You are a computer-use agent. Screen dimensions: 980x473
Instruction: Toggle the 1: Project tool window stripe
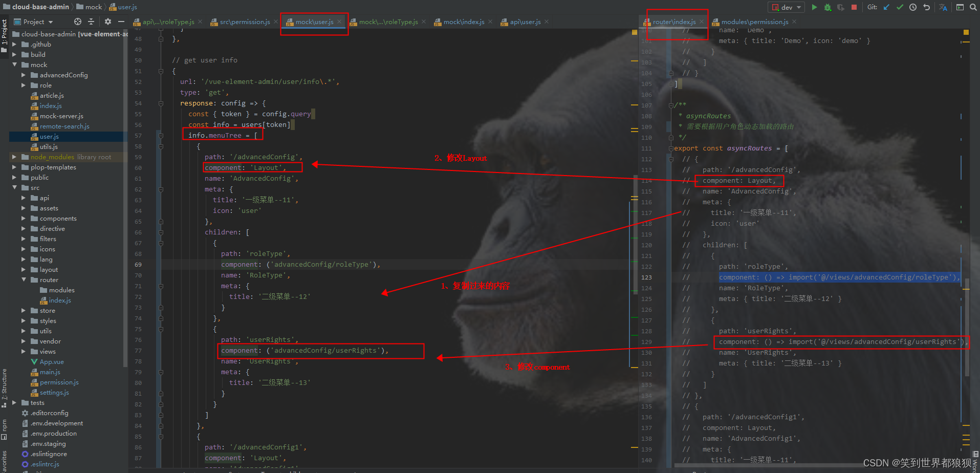click(x=4, y=36)
